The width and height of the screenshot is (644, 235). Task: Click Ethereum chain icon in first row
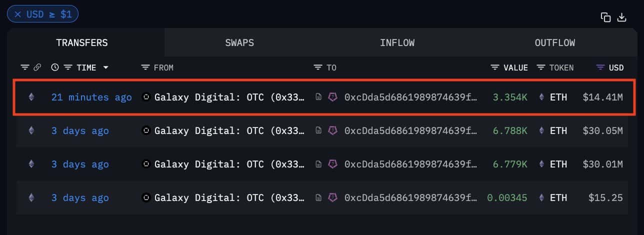click(x=31, y=97)
